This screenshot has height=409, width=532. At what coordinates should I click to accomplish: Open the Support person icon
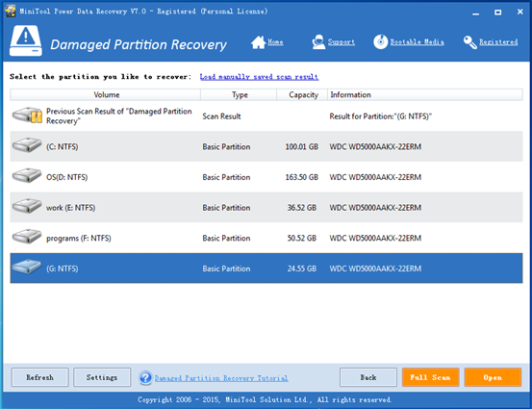click(x=318, y=42)
